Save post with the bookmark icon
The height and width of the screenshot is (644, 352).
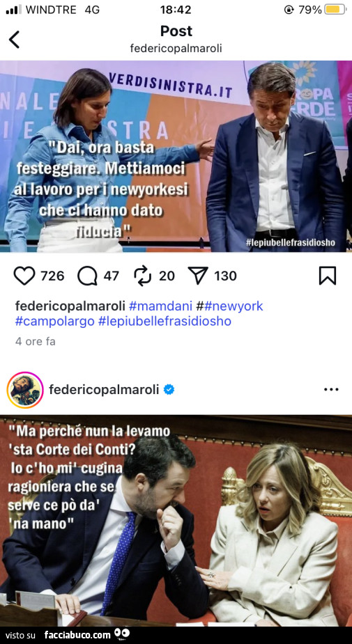point(328,276)
